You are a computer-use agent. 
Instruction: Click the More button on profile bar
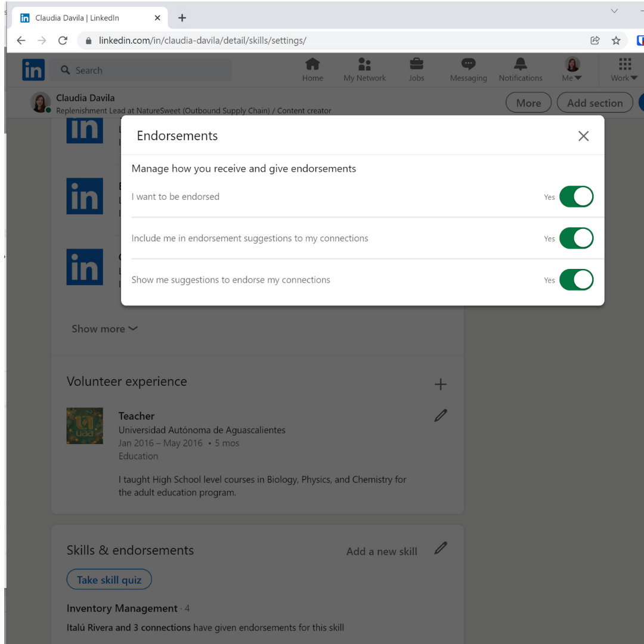point(528,103)
